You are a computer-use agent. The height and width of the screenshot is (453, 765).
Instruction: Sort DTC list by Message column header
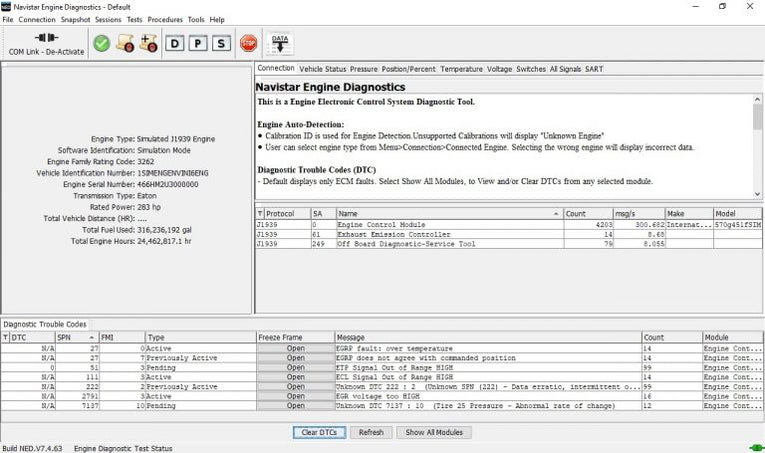(x=488, y=337)
